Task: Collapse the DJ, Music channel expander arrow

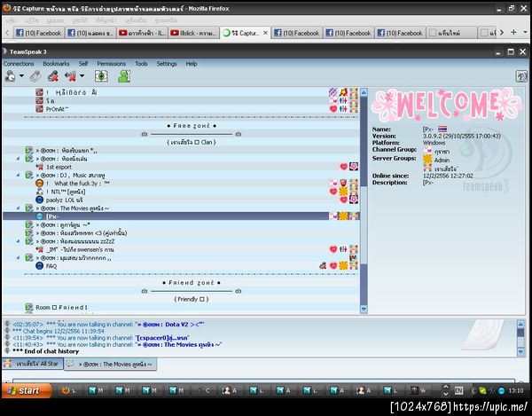Action: (x=19, y=176)
